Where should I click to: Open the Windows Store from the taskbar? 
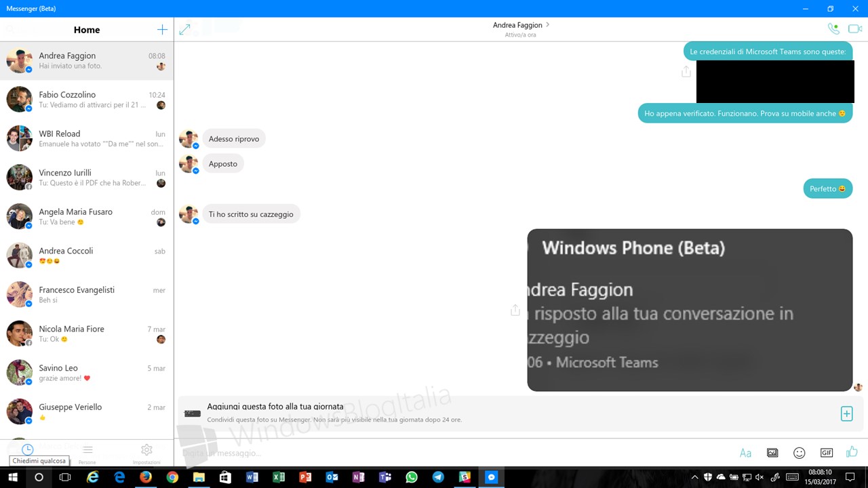tap(225, 477)
